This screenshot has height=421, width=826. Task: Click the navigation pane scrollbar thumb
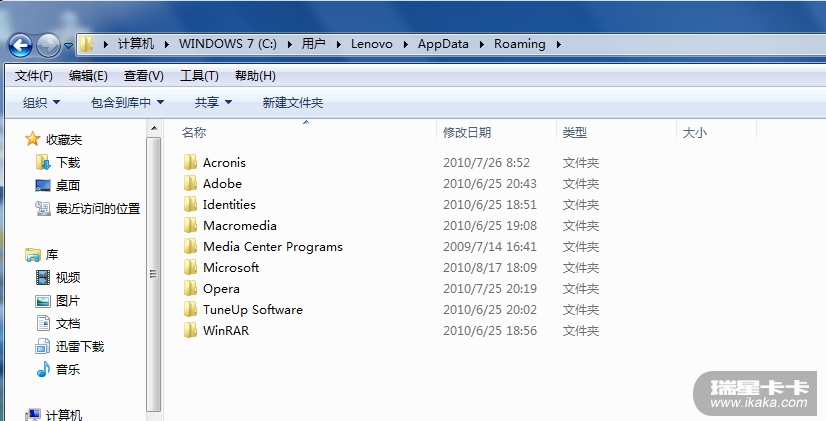pyautogui.click(x=154, y=274)
